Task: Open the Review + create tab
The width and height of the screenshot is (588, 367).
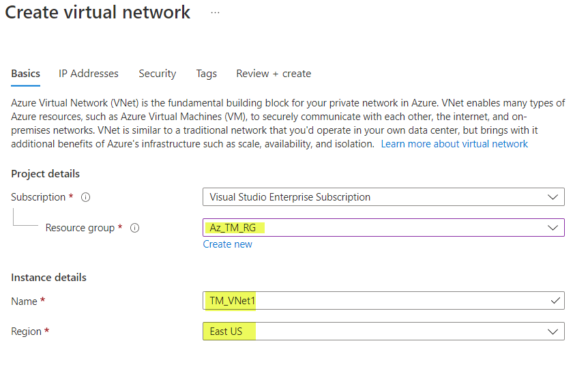Action: click(x=274, y=74)
